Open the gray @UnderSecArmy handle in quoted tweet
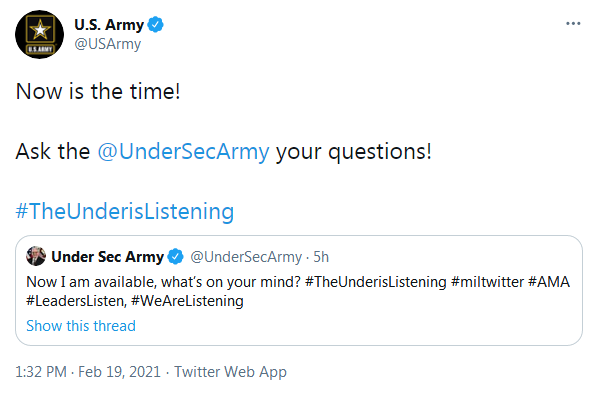 pyautogui.click(x=246, y=257)
